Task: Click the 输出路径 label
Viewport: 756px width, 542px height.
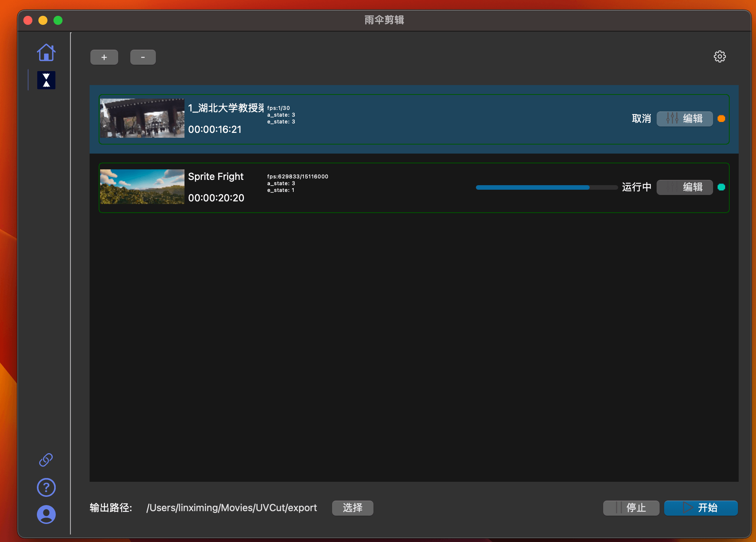Action: (x=111, y=508)
